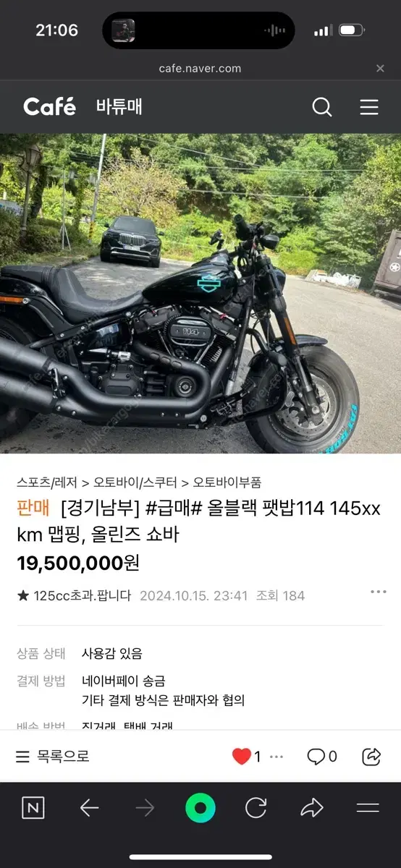Open post options three dots
Image resolution: width=401 pixels, height=868 pixels.
pyautogui.click(x=378, y=592)
